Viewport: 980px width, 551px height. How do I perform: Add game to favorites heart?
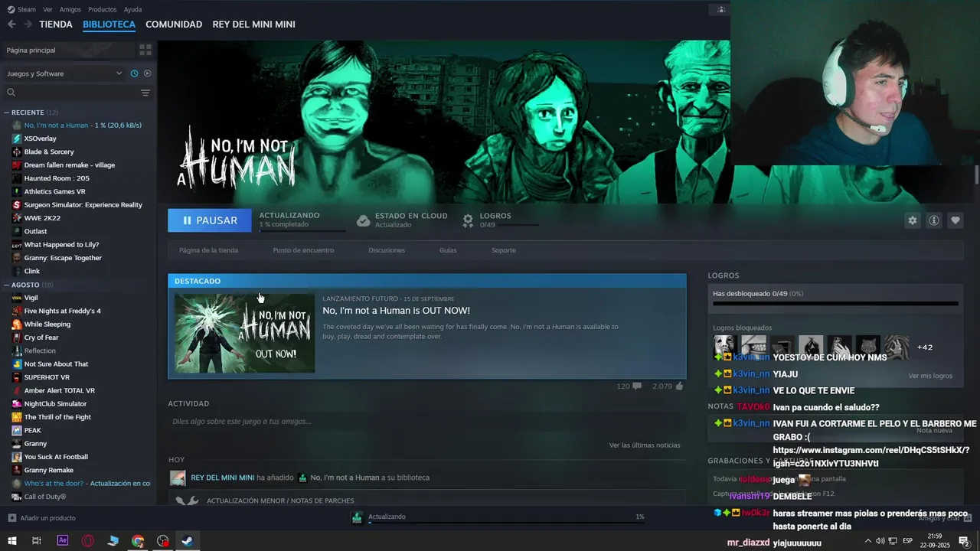(955, 220)
